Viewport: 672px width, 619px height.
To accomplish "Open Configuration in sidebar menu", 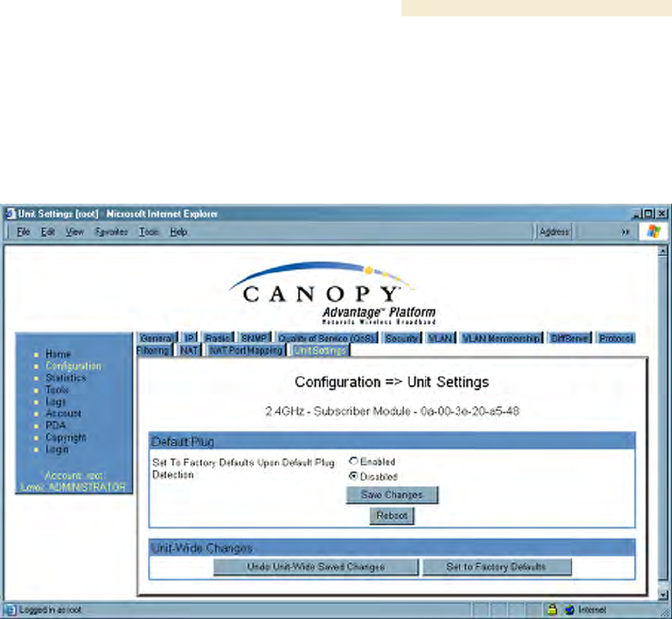I will pos(73,365).
